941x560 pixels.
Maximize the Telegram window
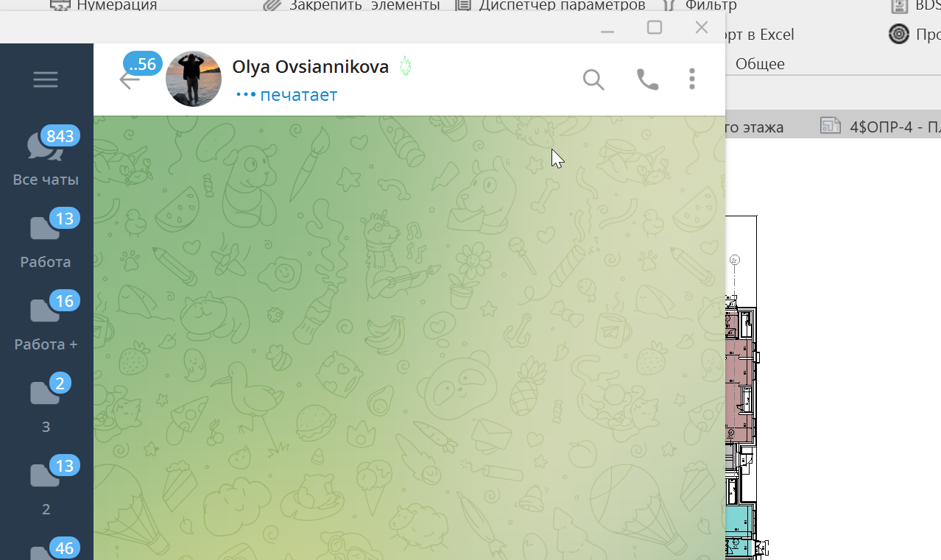tap(654, 28)
